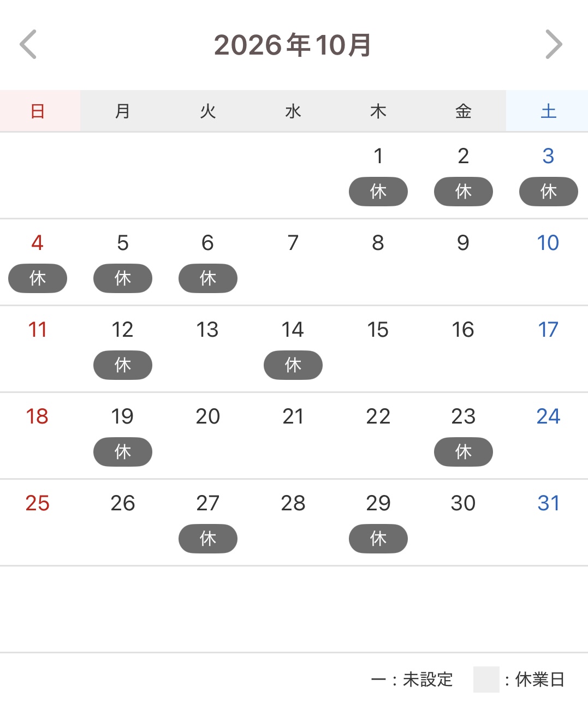588x703 pixels.
Task: Toggle the holiday badge on October 4
Action: (38, 278)
